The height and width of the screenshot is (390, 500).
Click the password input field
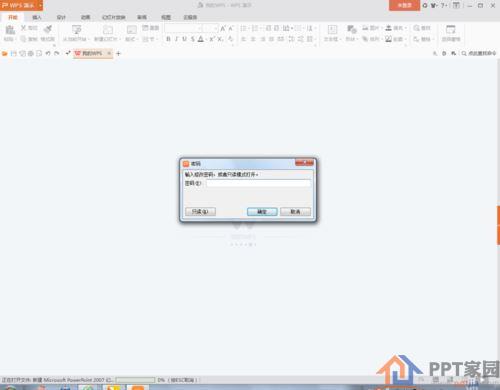point(258,183)
